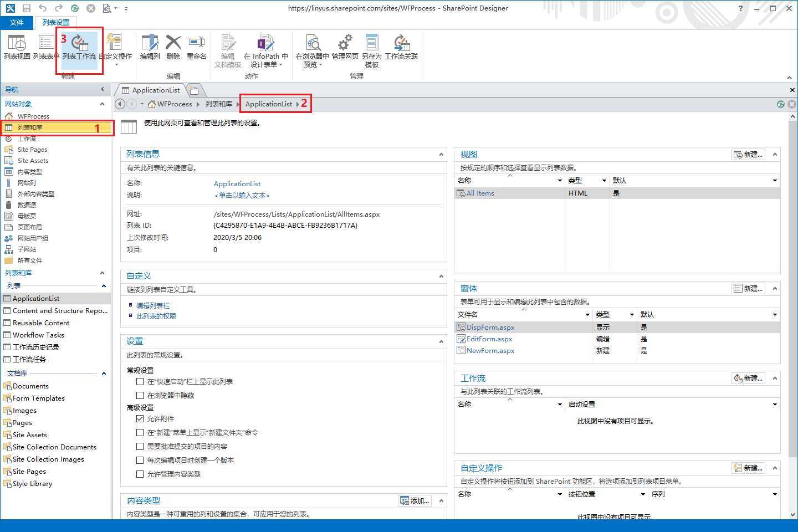The image size is (798, 532).
Task: Click the Redo icon in quick access toolbar
Action: click(x=59, y=8)
